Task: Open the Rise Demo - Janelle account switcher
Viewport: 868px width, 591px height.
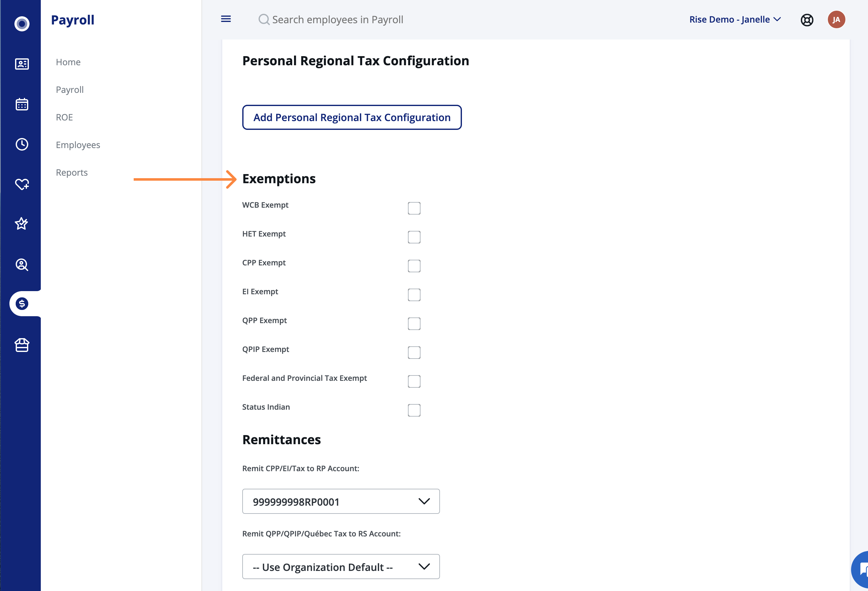Action: point(735,19)
